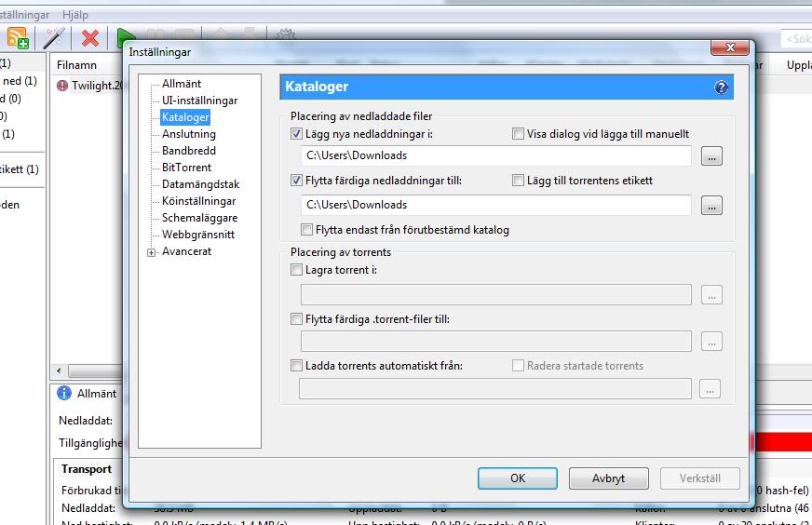Enable Lagra torrent i checkbox
Viewport: 812px width, 525px height.
coord(296,270)
